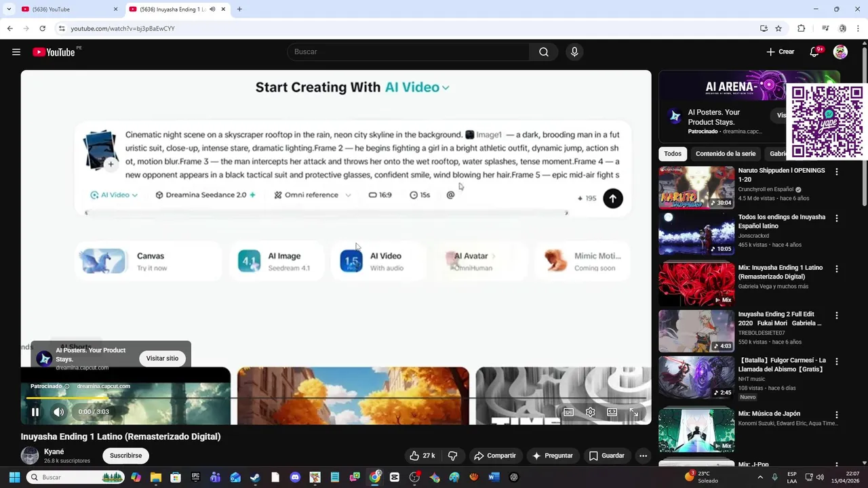The width and height of the screenshot is (868, 488).
Task: Switch the player to theater mode
Action: click(x=612, y=412)
